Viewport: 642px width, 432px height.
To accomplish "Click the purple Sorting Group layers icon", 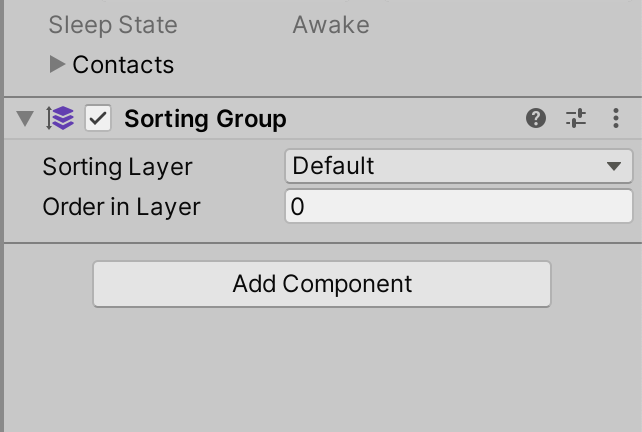I will (63, 118).
